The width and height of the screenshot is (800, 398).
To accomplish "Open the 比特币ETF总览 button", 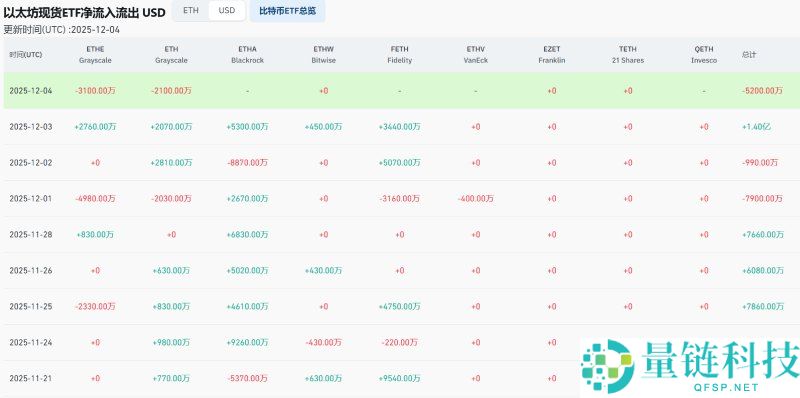I will pos(287,11).
